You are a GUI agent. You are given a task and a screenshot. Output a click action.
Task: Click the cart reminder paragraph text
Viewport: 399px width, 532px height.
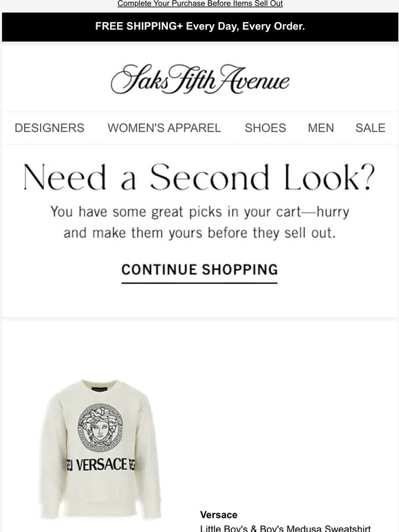(199, 222)
